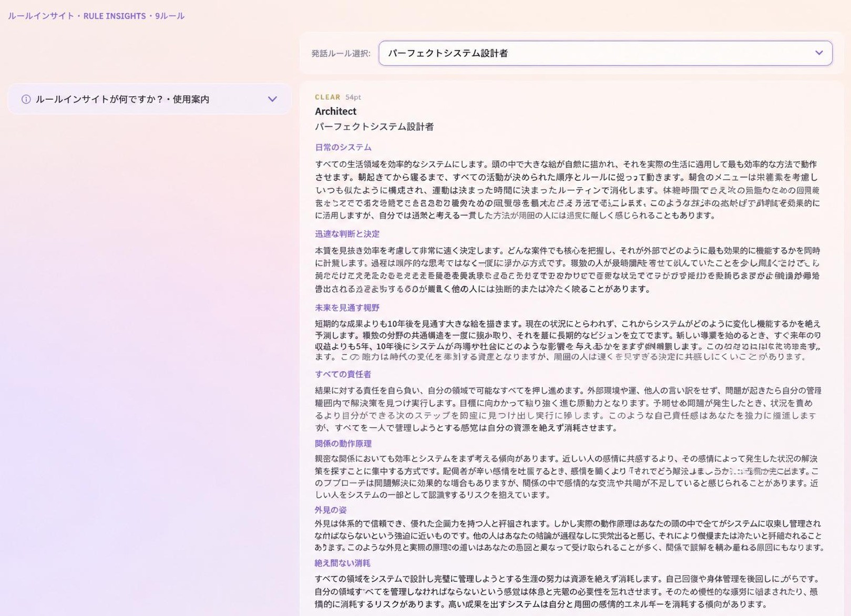Screen dimensions: 851x616
Task: Click the info icon beside ルールインサイトが何ですか
Action: [26, 99]
